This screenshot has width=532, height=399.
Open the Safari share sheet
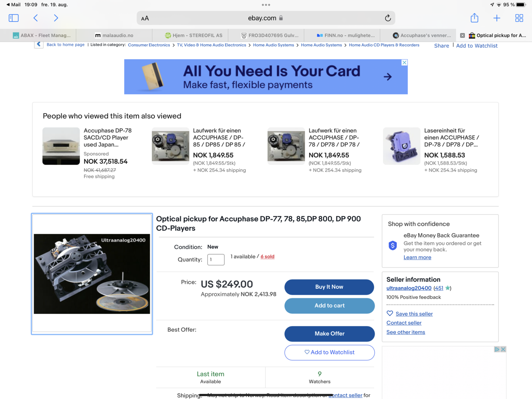pyautogui.click(x=474, y=17)
